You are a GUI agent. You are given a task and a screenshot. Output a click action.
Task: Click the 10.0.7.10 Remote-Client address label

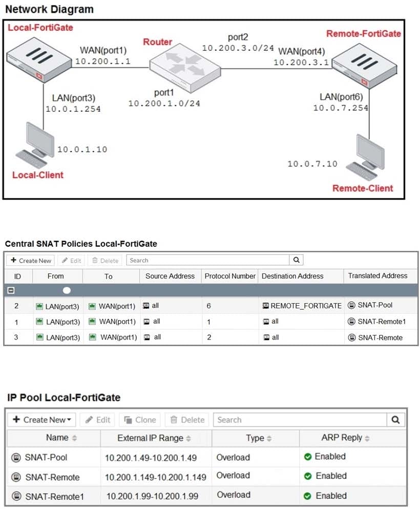tap(312, 164)
